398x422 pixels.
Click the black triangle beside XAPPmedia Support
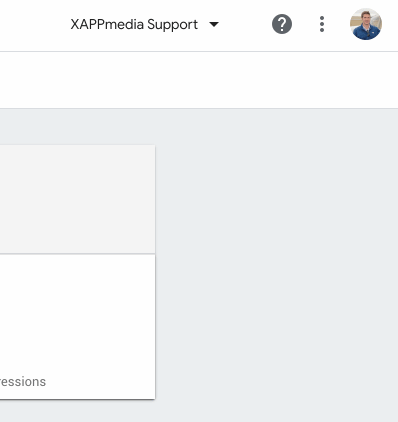[x=214, y=24]
